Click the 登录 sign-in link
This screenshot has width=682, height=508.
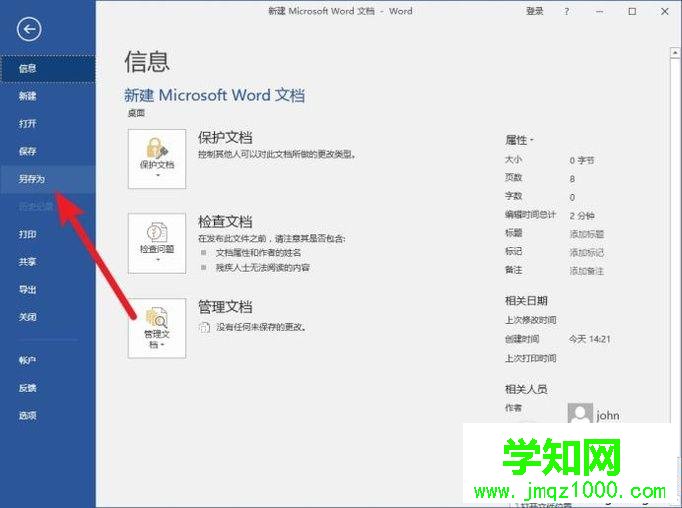pyautogui.click(x=535, y=11)
